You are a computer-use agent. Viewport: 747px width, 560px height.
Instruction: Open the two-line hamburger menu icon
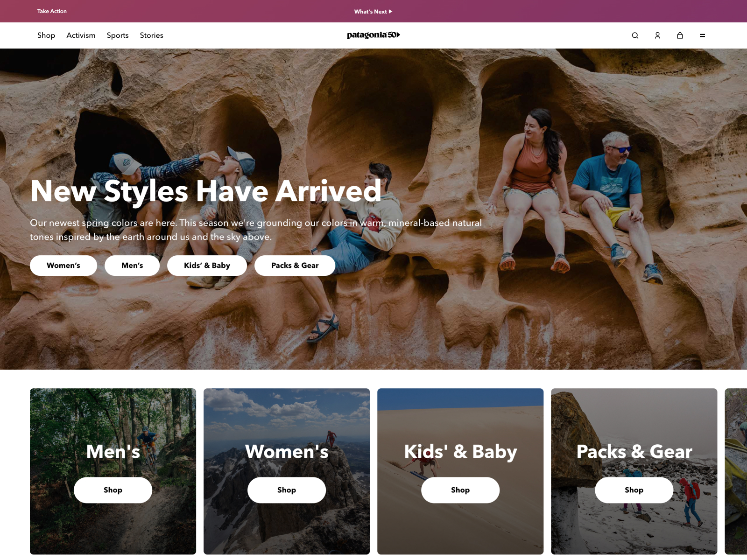point(702,35)
